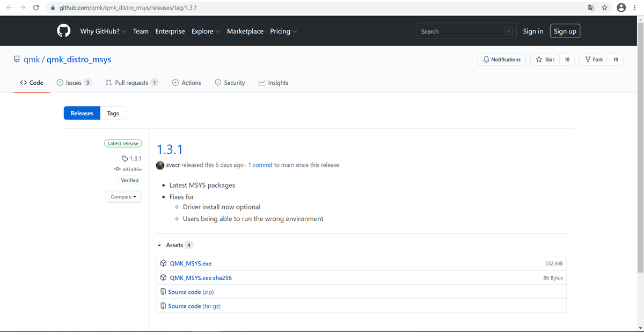Click the 532 MB file size text
Image resolution: width=644 pixels, height=332 pixels.
(554, 263)
